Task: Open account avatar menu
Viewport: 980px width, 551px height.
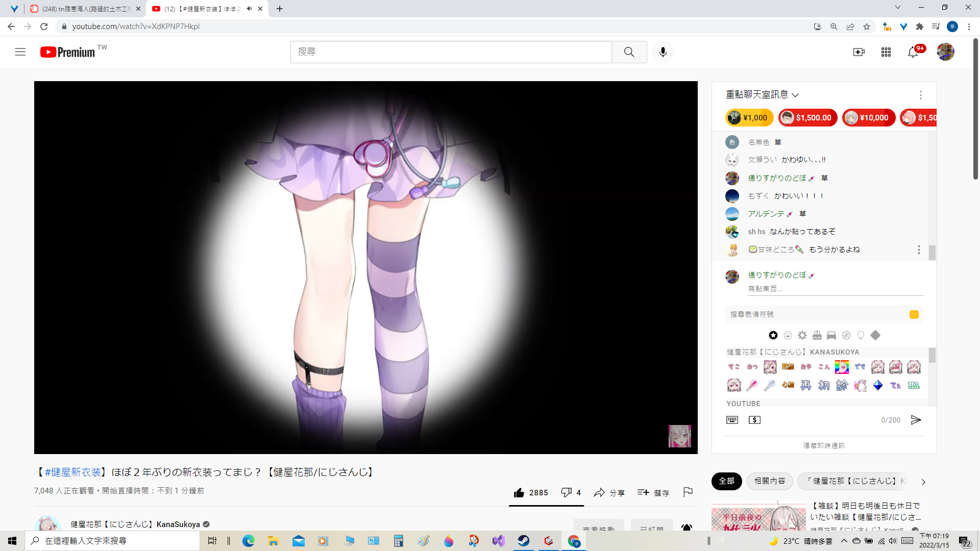Action: (945, 52)
